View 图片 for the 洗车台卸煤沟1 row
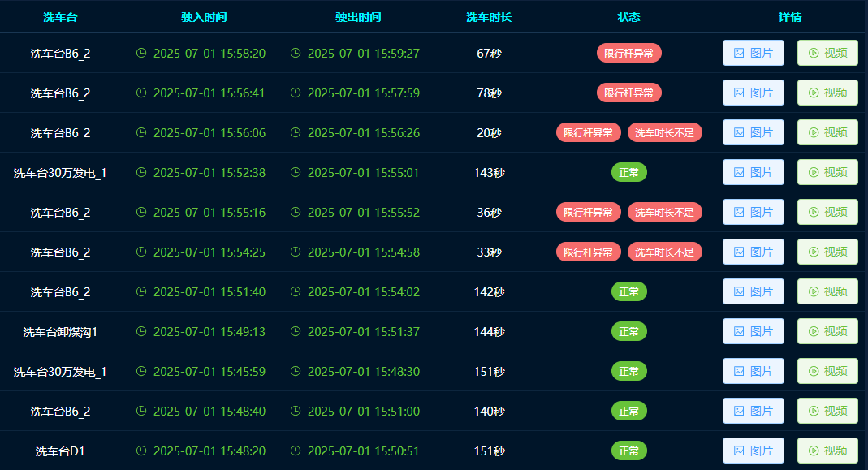 pos(753,331)
